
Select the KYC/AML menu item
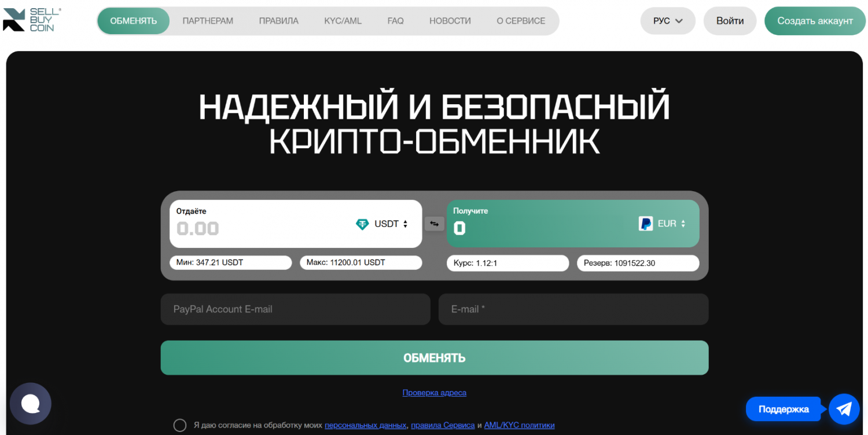click(343, 21)
